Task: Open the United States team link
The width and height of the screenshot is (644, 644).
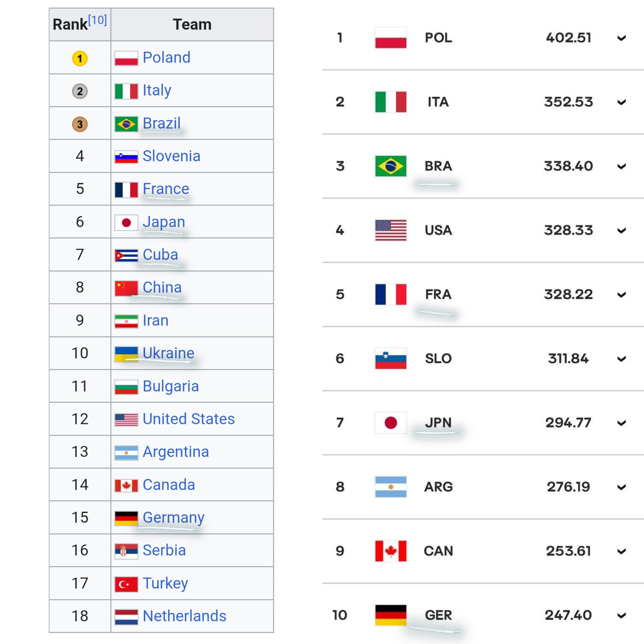Action: [x=189, y=419]
